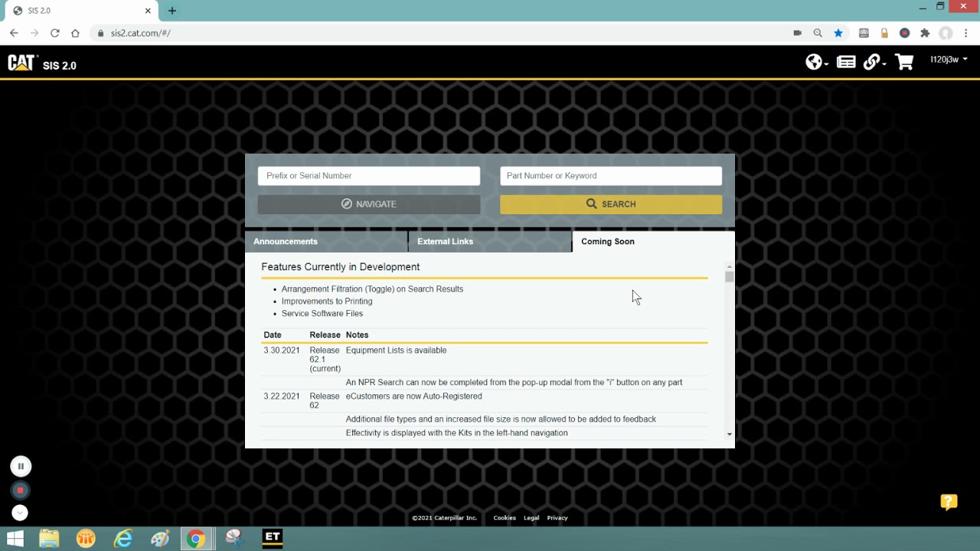The height and width of the screenshot is (551, 980).
Task: Click the CAT logo in header
Action: coord(22,63)
